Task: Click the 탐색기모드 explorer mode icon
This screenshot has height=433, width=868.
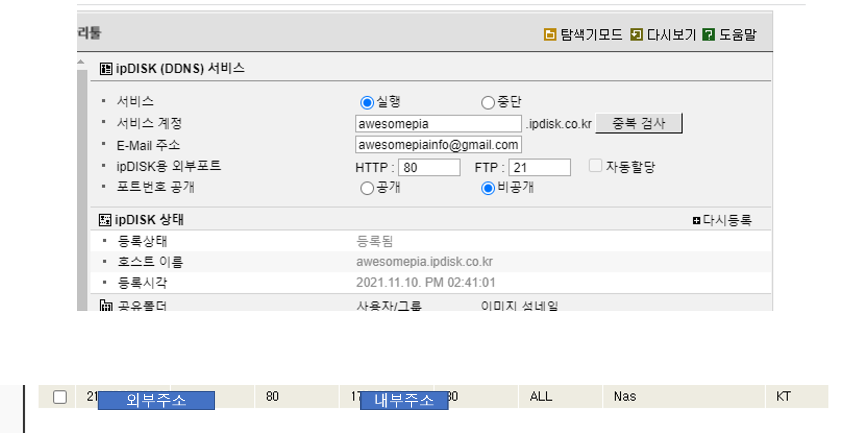Action: tap(549, 34)
